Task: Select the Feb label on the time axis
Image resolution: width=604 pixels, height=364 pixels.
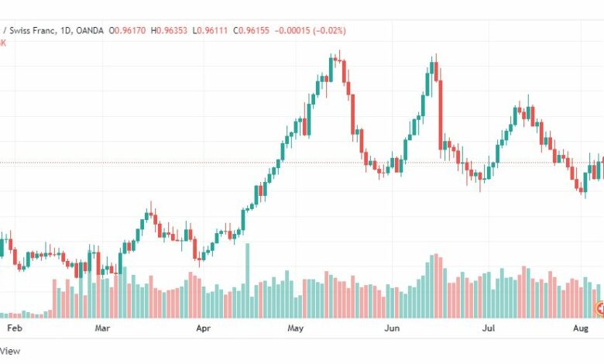Action: pyautogui.click(x=15, y=328)
